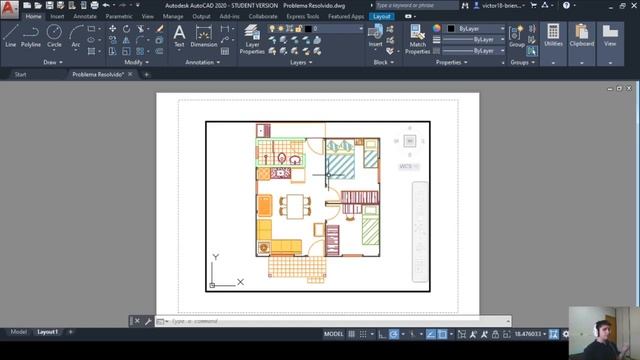Toggle MODEL paper space button in status bar

click(x=333, y=334)
